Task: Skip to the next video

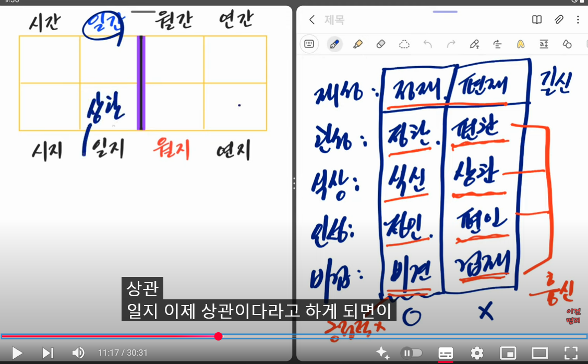Action: 48,353
